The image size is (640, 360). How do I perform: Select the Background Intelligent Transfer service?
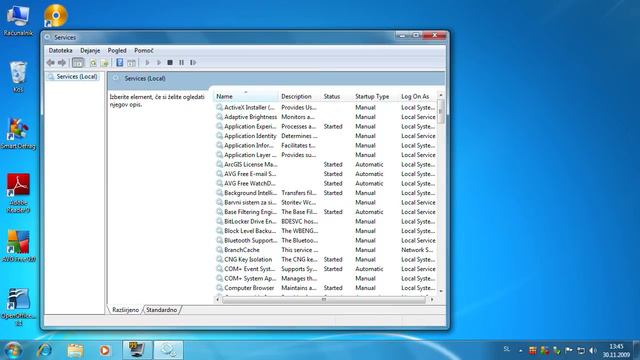pyautogui.click(x=325, y=193)
